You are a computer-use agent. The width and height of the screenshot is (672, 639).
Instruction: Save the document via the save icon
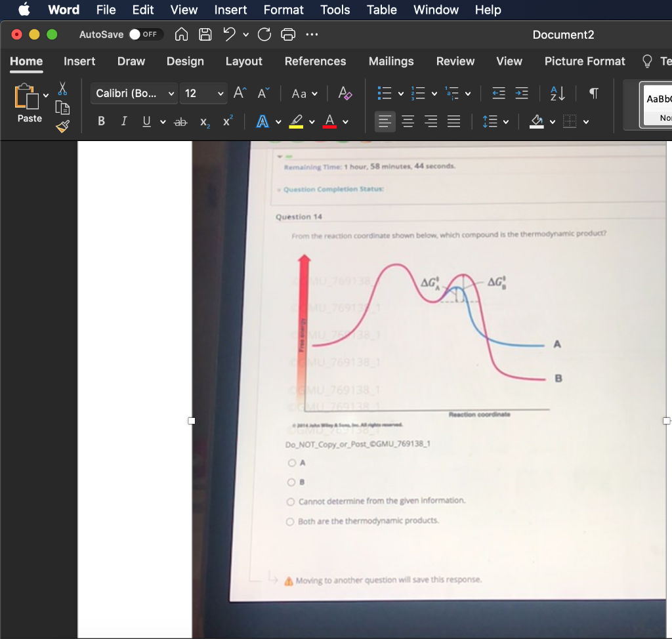pyautogui.click(x=205, y=34)
